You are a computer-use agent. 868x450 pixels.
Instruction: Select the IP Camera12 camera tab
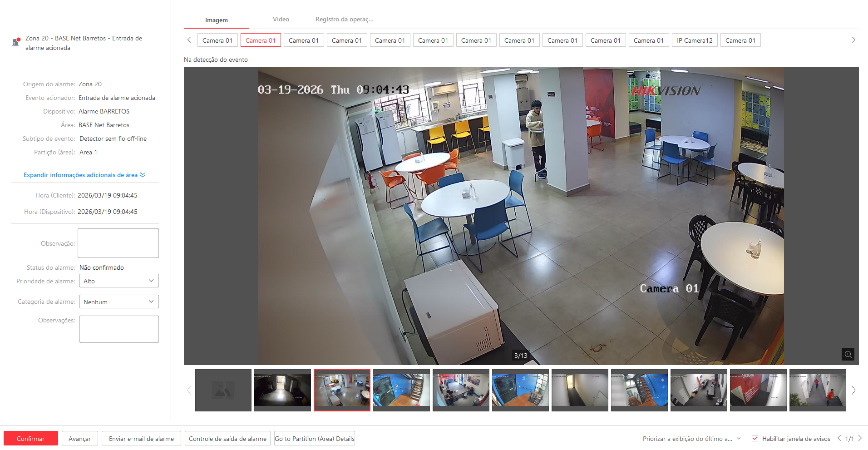pyautogui.click(x=695, y=40)
